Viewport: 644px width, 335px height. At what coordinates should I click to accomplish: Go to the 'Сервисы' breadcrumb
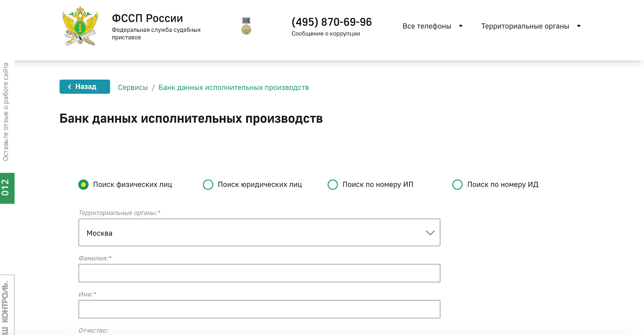click(x=133, y=88)
